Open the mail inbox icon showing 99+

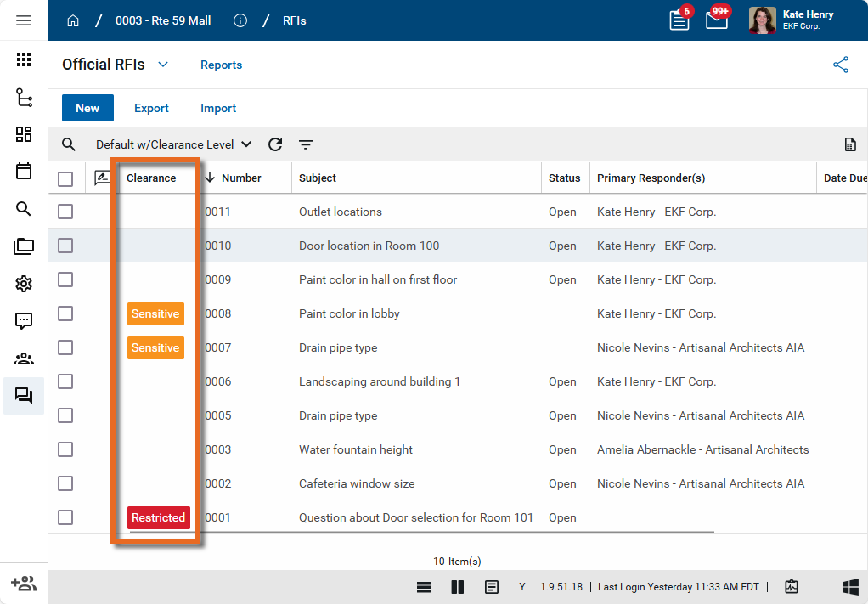pyautogui.click(x=717, y=20)
